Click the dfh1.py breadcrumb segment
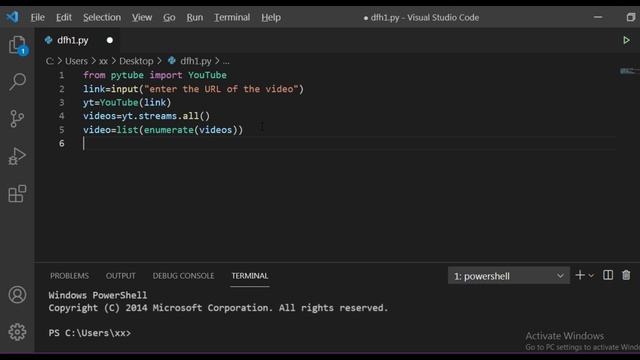The image size is (640, 360). click(196, 61)
